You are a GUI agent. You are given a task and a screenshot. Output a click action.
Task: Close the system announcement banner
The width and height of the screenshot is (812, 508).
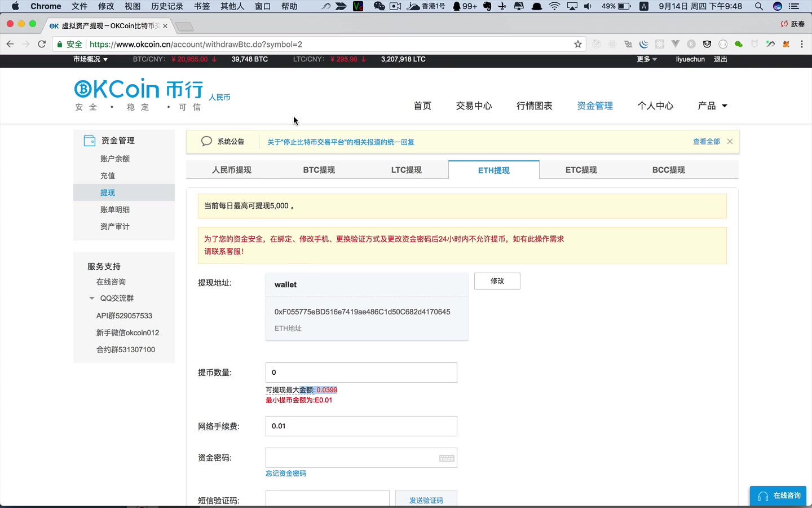730,142
